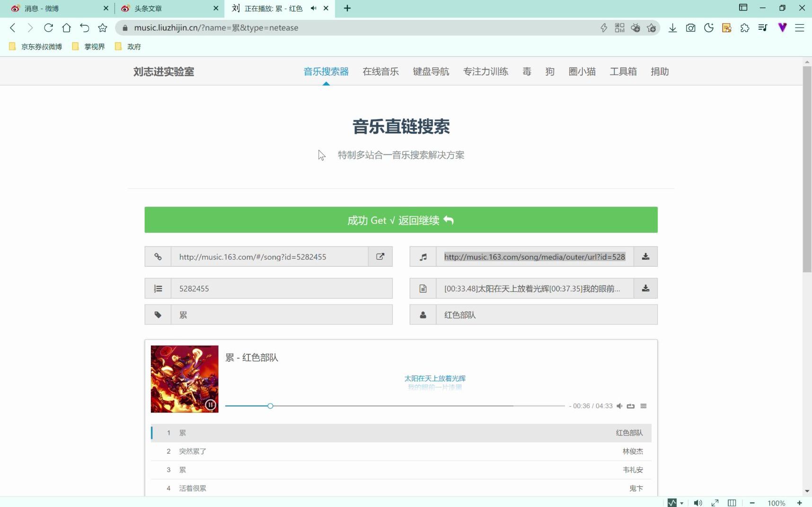Open the status bar chart icon dropdown arrow

(681, 503)
